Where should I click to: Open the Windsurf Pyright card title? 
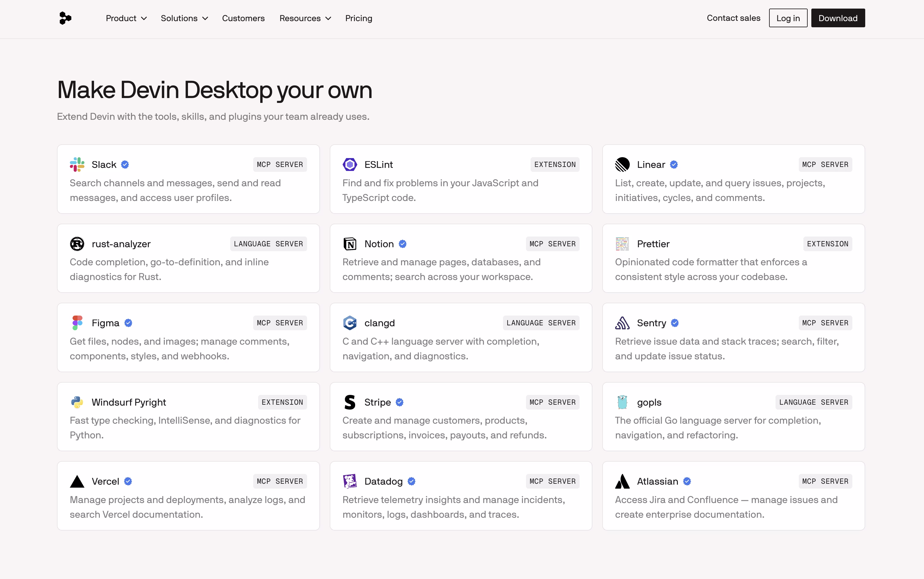coord(129,402)
